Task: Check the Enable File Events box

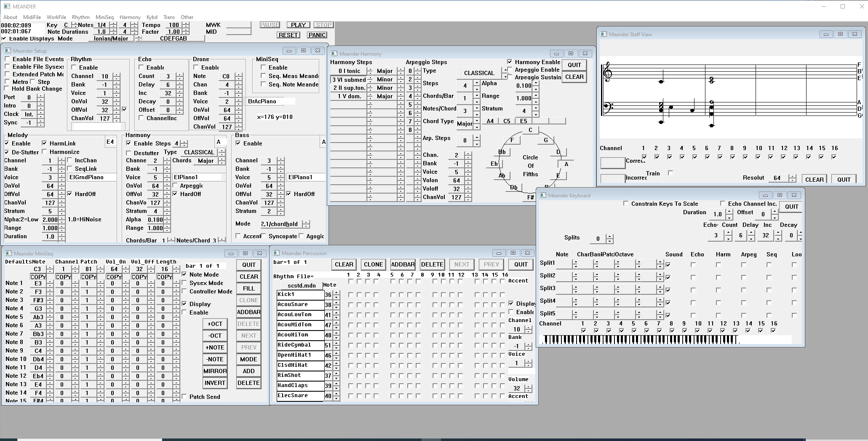Action: pyautogui.click(x=7, y=59)
